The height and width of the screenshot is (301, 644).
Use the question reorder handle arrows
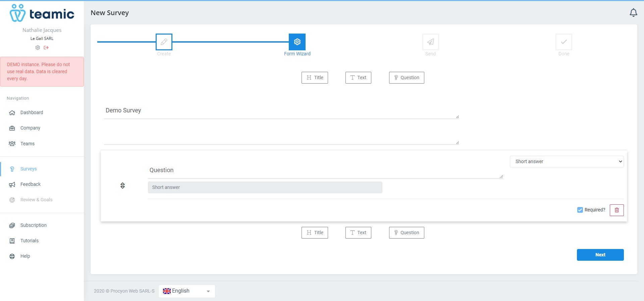(x=122, y=186)
